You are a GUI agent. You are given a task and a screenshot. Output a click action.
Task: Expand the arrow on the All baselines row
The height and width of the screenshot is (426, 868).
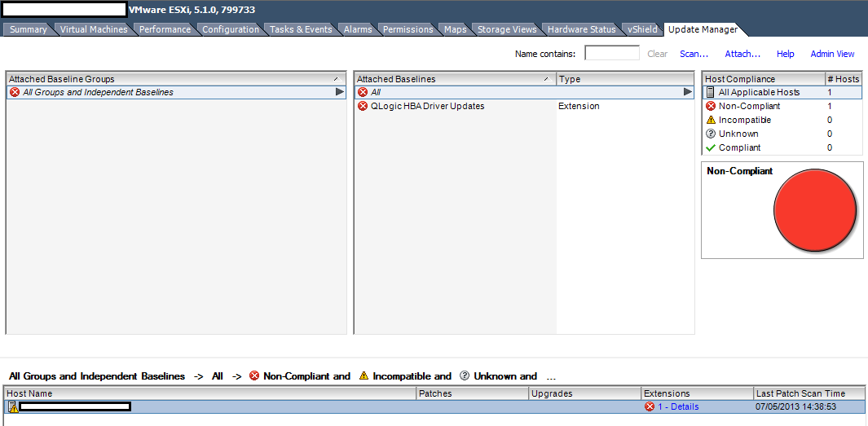click(x=687, y=92)
